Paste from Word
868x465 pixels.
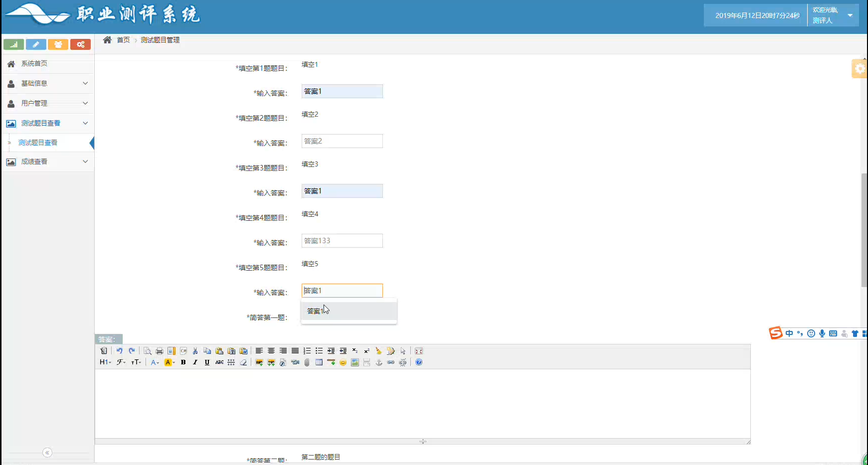(x=243, y=351)
